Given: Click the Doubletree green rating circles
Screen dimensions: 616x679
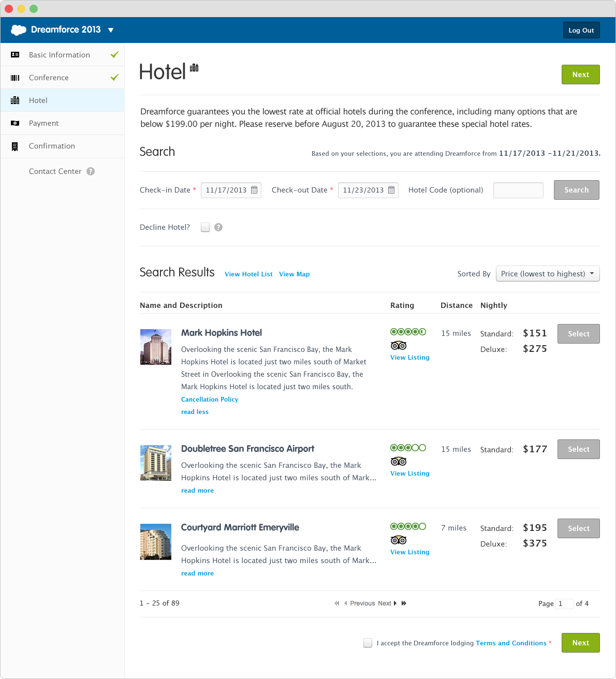Looking at the screenshot, I should tap(408, 448).
